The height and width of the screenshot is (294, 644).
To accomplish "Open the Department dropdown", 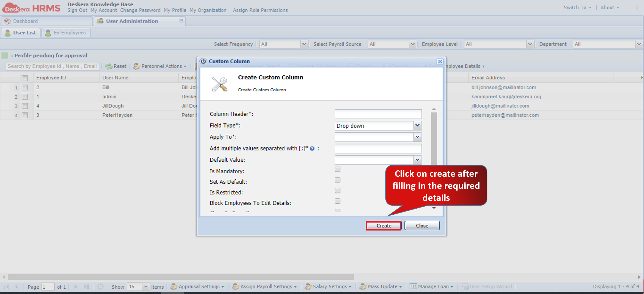I will 639,44.
